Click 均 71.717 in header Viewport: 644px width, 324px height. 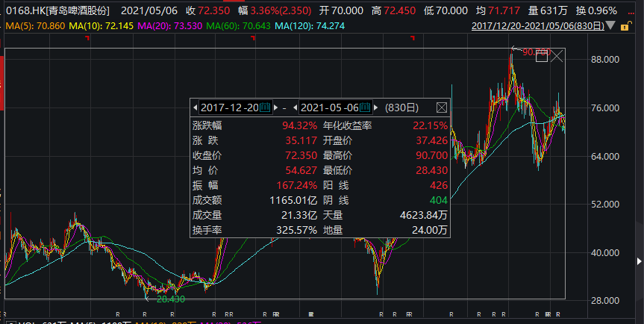(498, 10)
